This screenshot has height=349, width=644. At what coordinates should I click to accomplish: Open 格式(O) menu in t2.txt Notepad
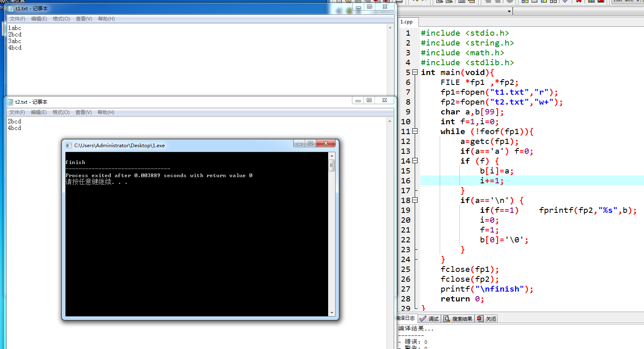61,112
